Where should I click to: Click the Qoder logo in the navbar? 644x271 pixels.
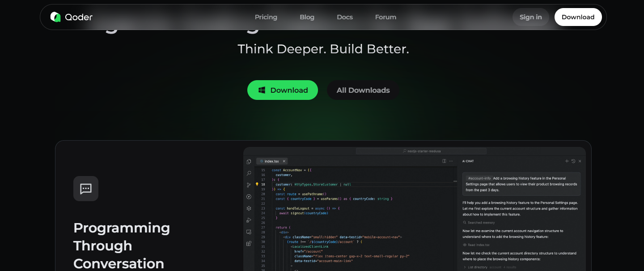pyautogui.click(x=72, y=17)
